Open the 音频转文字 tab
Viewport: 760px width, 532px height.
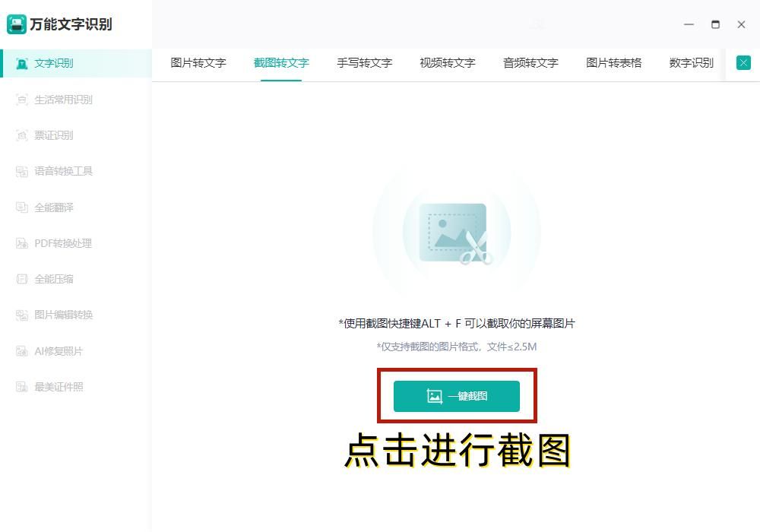click(x=530, y=63)
